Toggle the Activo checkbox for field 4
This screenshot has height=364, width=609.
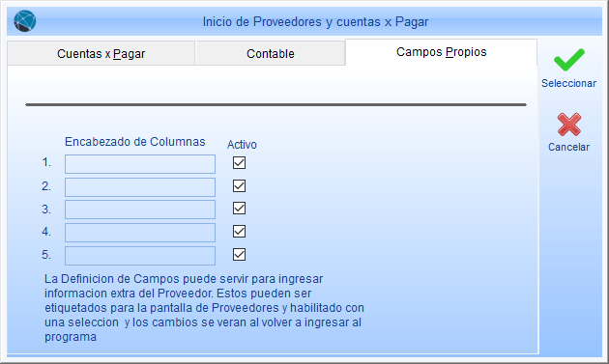[240, 232]
